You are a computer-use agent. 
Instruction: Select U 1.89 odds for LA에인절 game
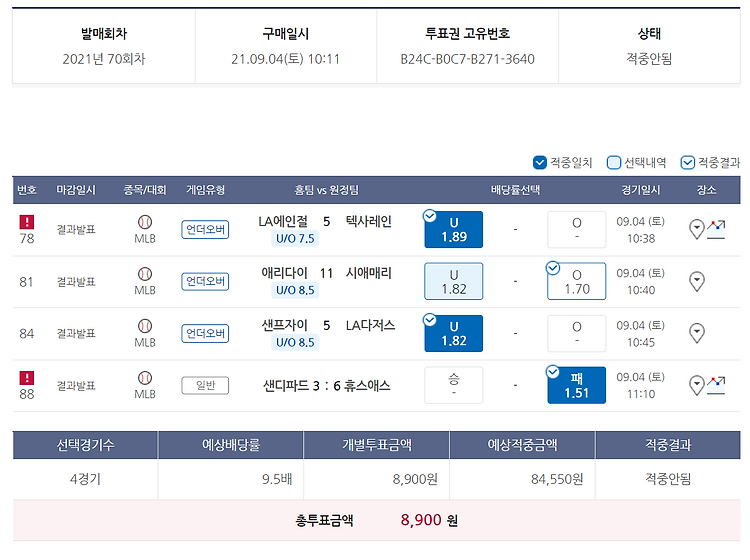(x=453, y=230)
